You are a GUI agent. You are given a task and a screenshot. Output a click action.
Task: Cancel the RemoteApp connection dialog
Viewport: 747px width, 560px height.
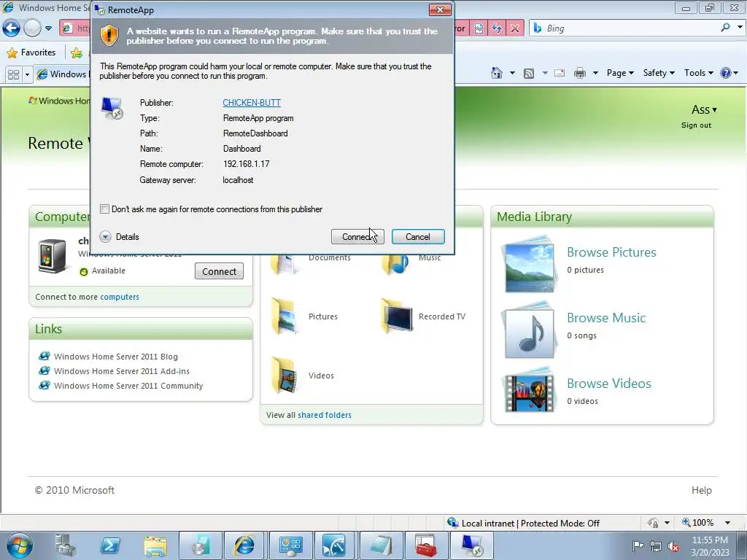(x=418, y=237)
